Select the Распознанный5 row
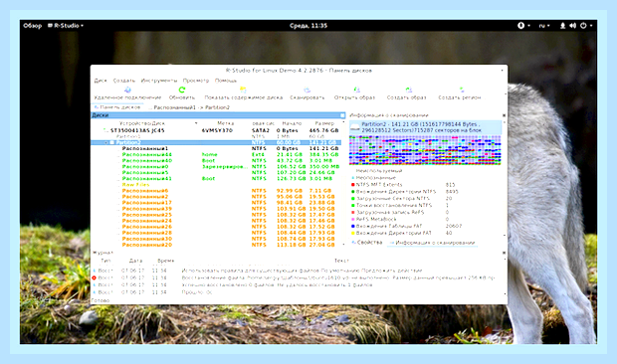The height and width of the screenshot is (364, 617). click(216, 173)
